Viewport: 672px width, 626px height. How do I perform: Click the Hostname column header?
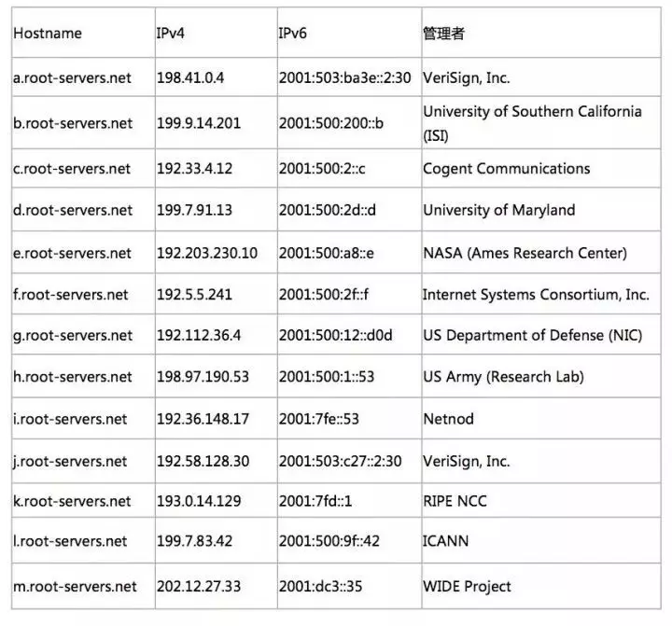tap(48, 34)
